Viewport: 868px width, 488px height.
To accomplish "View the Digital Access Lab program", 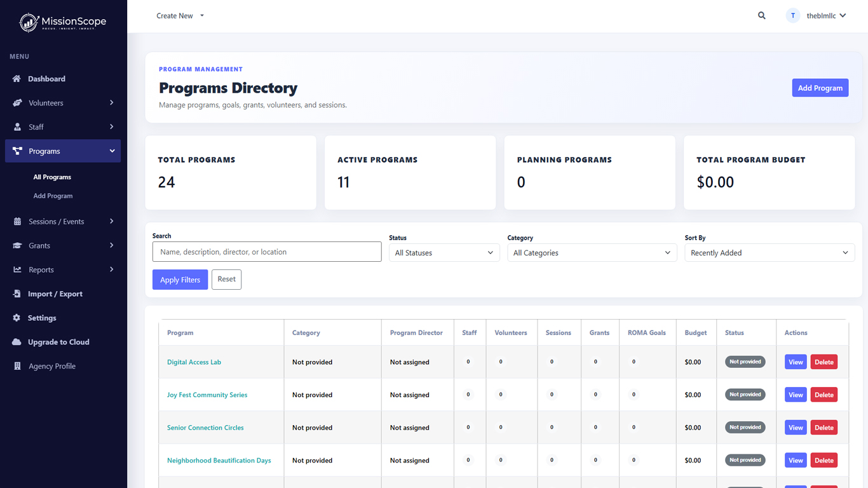I will 796,362.
